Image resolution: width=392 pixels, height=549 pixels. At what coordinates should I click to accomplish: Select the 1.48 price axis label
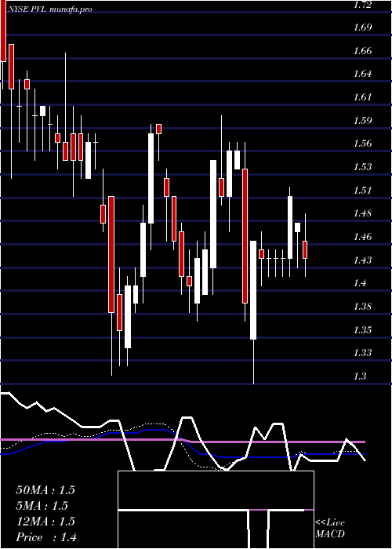click(363, 213)
